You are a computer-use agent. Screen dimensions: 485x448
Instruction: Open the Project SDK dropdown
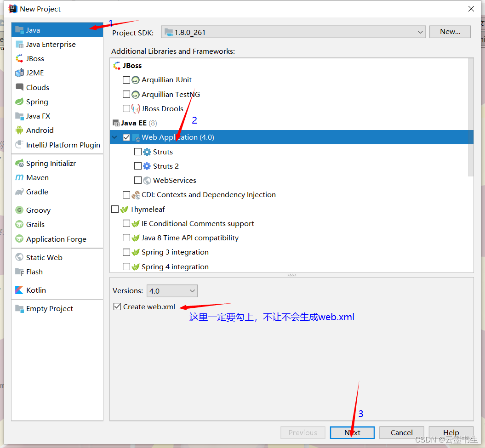tap(293, 32)
